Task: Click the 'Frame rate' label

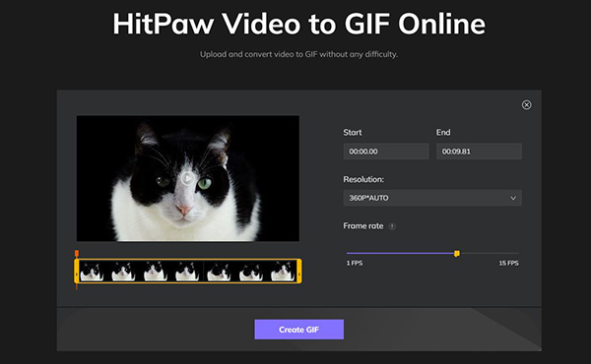Action: tap(362, 226)
